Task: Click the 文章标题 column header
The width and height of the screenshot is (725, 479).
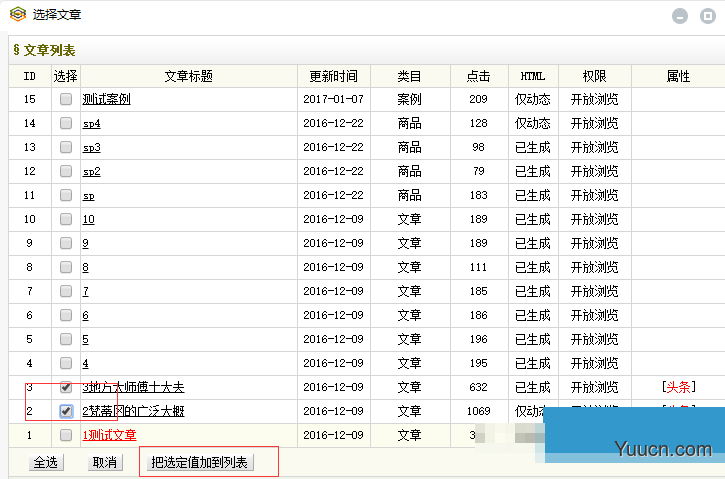Action: tap(188, 76)
